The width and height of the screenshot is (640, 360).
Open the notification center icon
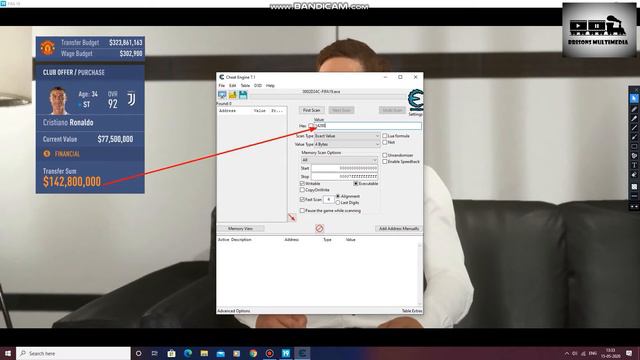(x=629, y=353)
